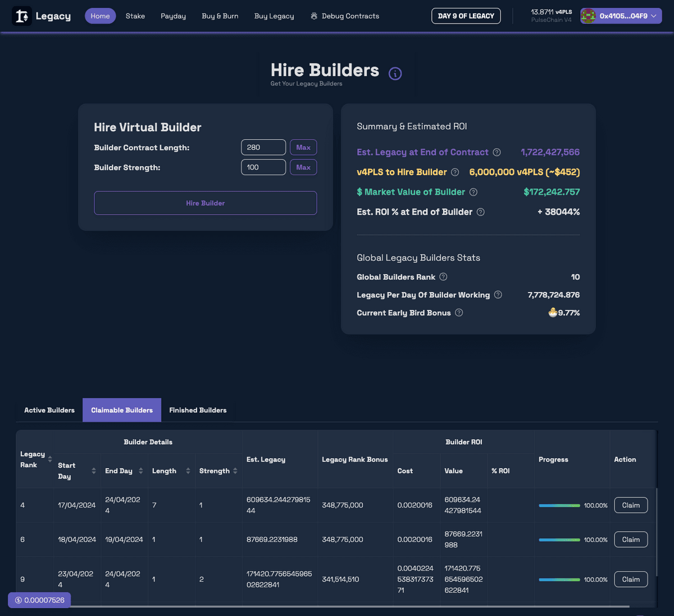Click the info icon beside Hire Builders heading
674x616 pixels.
[x=395, y=73]
